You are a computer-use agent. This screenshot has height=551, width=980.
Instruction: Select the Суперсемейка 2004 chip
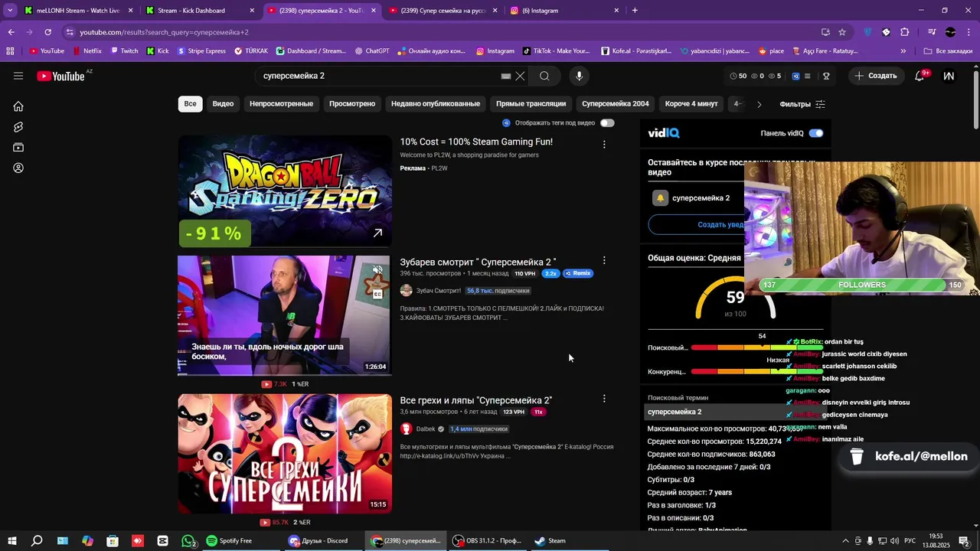pyautogui.click(x=616, y=104)
